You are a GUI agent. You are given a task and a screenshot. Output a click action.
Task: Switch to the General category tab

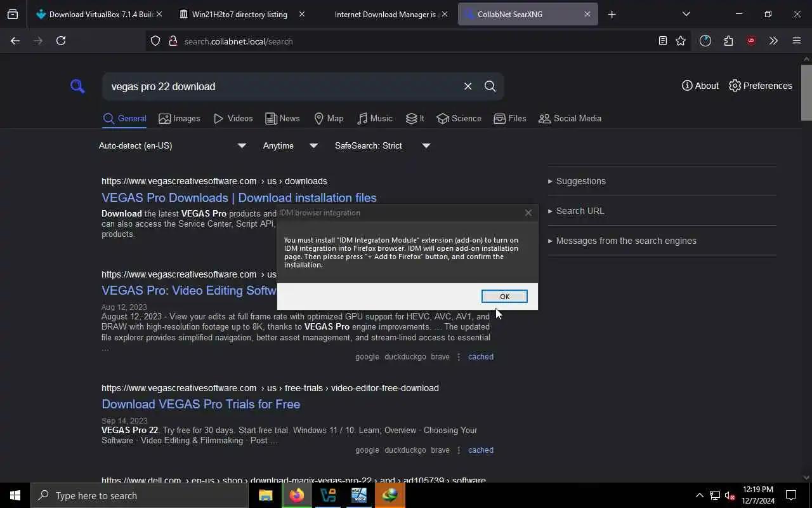124,118
